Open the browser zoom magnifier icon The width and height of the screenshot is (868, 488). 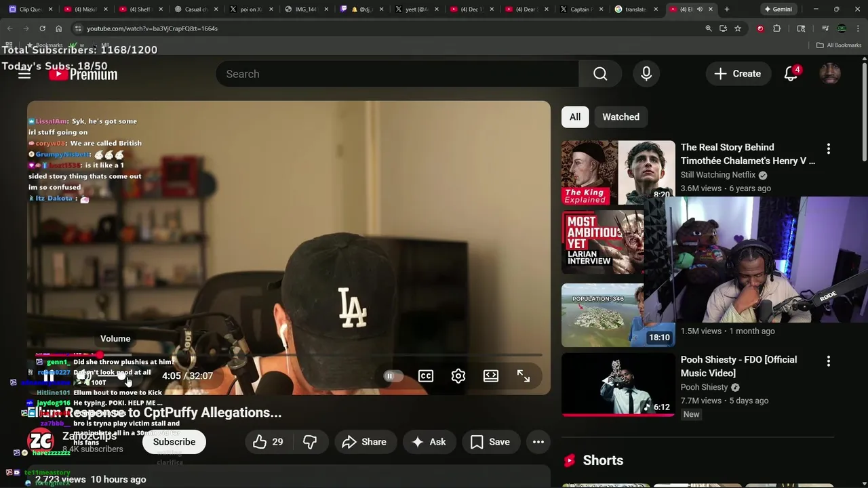coord(709,28)
